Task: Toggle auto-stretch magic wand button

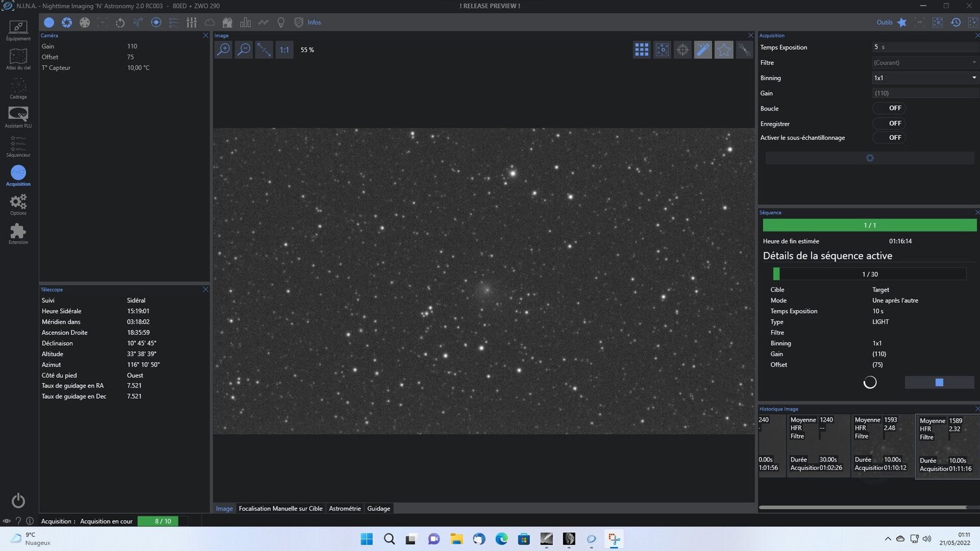Action: click(x=703, y=50)
